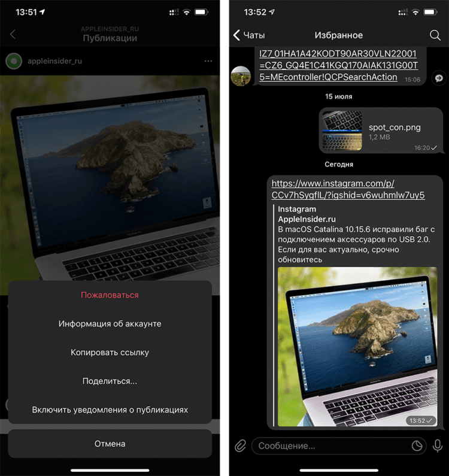Tap the paperclip attachment icon

[x=240, y=445]
